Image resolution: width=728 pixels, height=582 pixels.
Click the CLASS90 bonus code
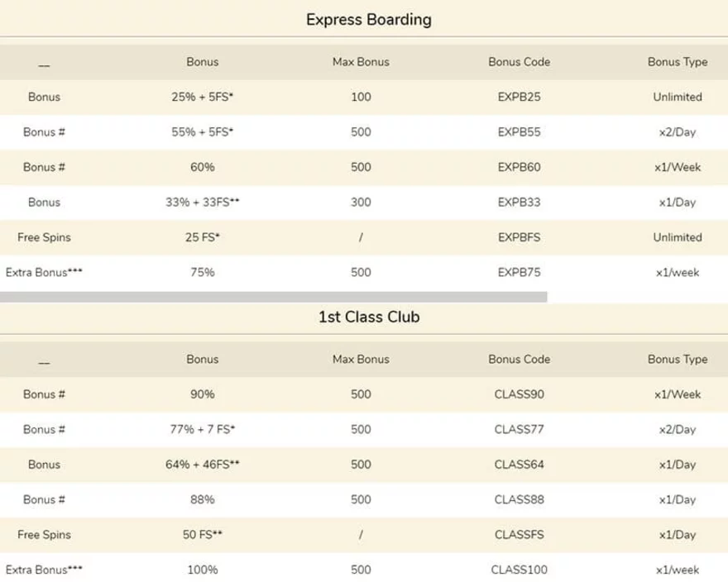click(x=519, y=394)
